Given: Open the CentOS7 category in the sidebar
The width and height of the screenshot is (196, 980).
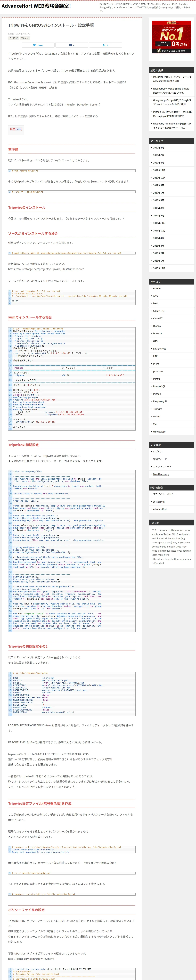Looking at the screenshot, I should click(x=158, y=318).
